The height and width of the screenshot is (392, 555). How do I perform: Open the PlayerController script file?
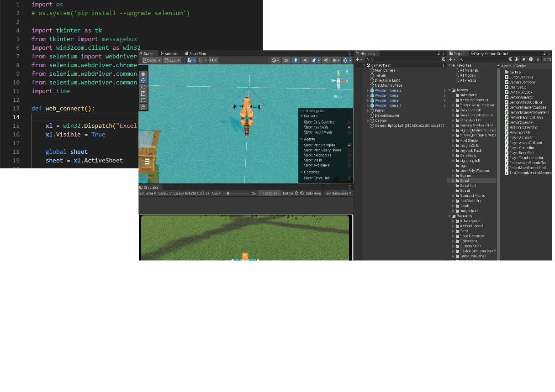[x=522, y=147]
